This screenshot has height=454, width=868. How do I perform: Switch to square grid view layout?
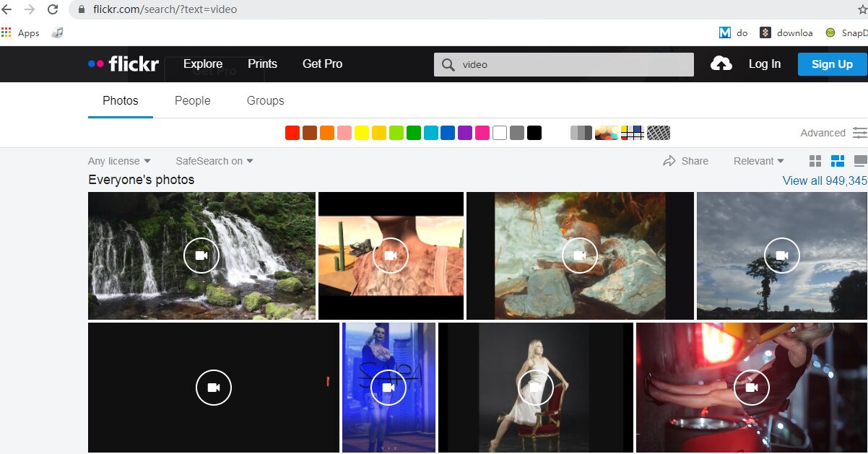815,161
